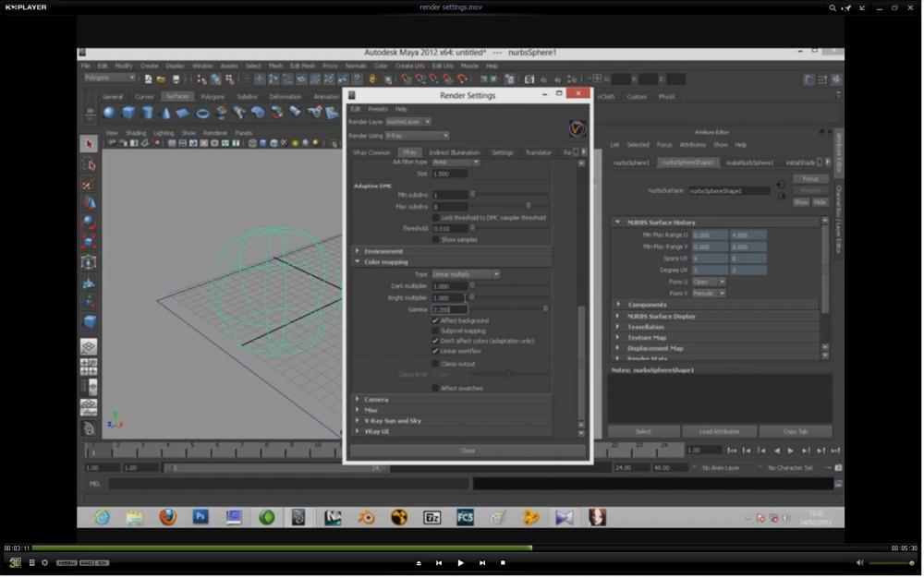This screenshot has width=924, height=578.
Task: Click the KMPlayer seek progress bar
Action: (461, 548)
